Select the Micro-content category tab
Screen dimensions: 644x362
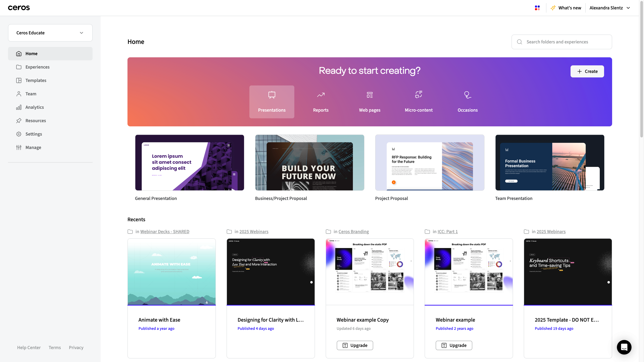tap(419, 102)
